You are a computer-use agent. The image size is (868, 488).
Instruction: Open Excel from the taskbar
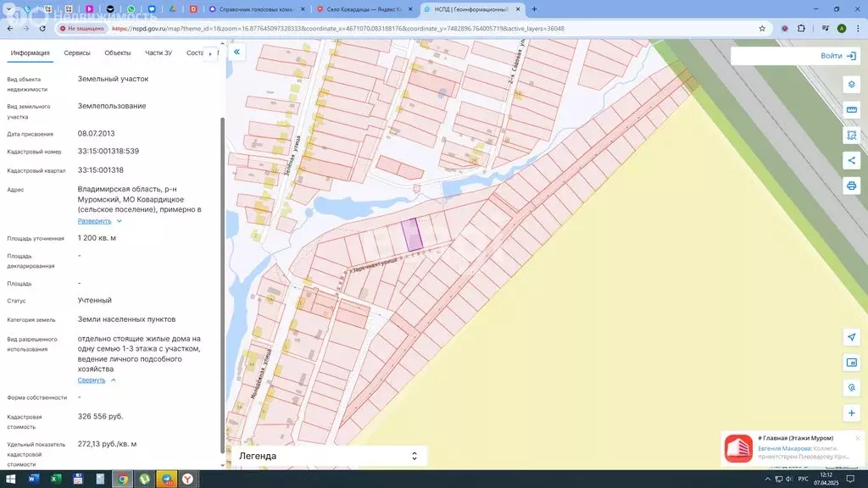click(56, 479)
